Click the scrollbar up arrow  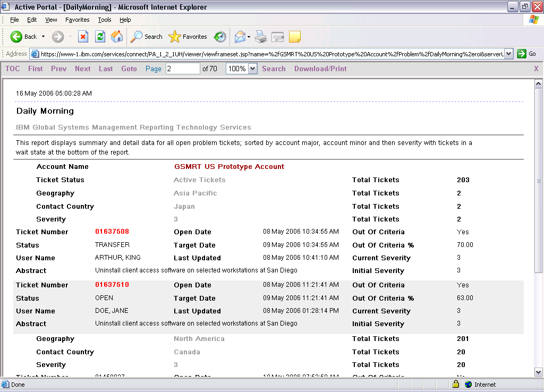(x=538, y=83)
